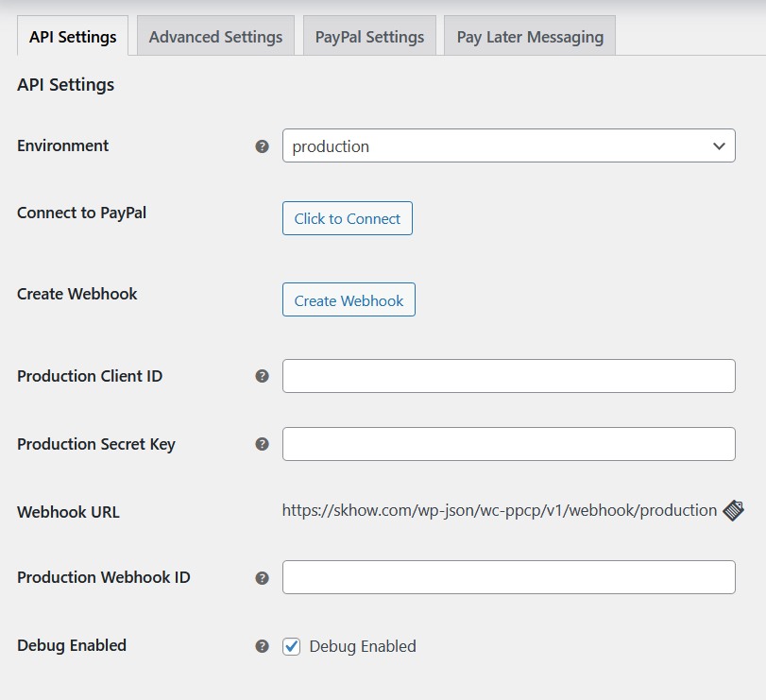
Task: Click the Production Client ID label
Action: click(90, 376)
